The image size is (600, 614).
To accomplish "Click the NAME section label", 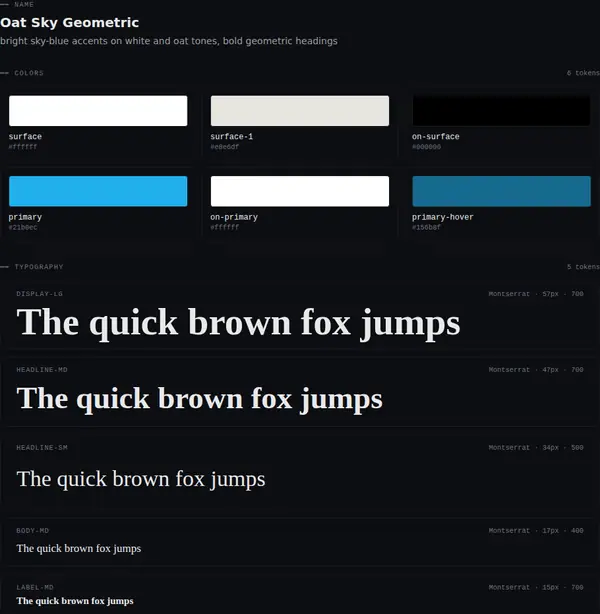I will (x=24, y=4).
